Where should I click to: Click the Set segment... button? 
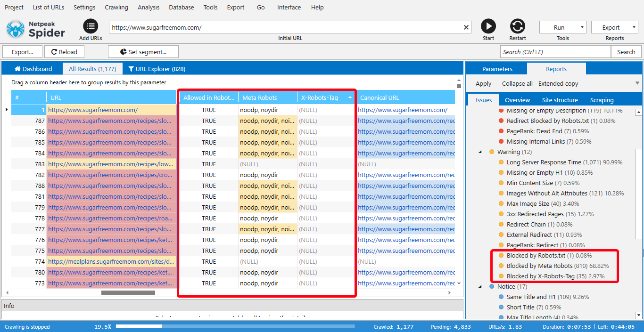point(143,52)
